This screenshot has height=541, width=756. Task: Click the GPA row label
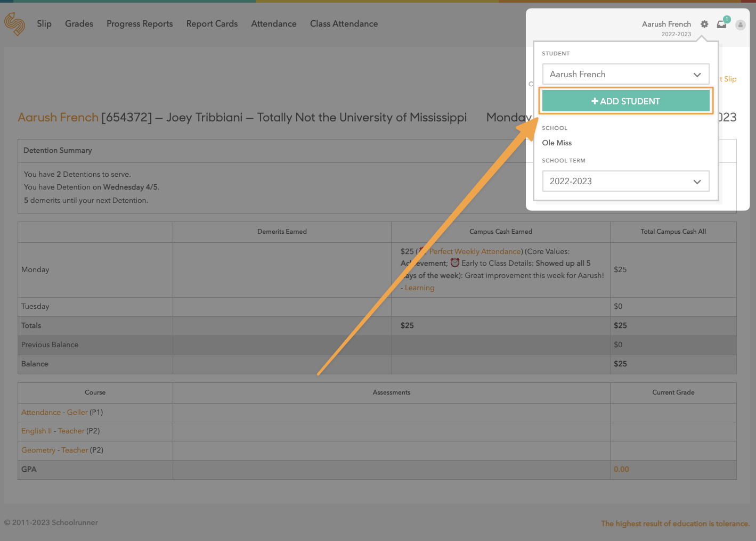pos(29,470)
